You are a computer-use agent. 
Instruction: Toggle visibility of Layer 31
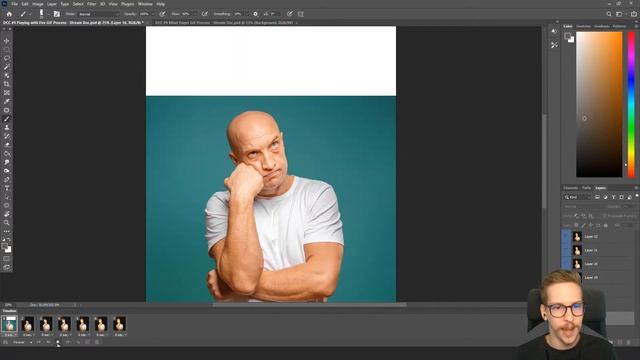pos(567,250)
